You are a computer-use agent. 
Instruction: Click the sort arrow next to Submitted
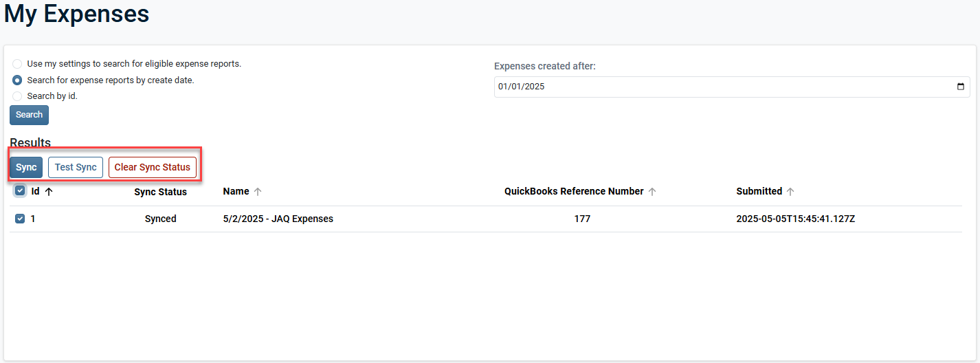[x=790, y=192]
